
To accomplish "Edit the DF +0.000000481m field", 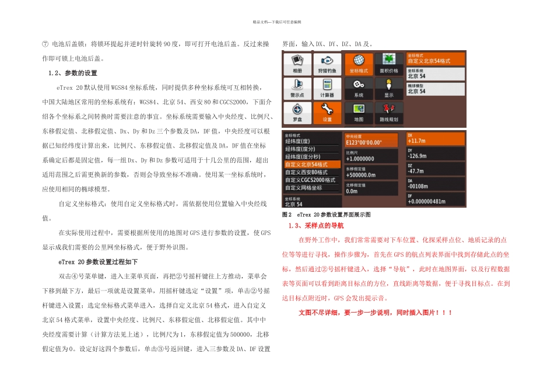I will [x=435, y=199].
